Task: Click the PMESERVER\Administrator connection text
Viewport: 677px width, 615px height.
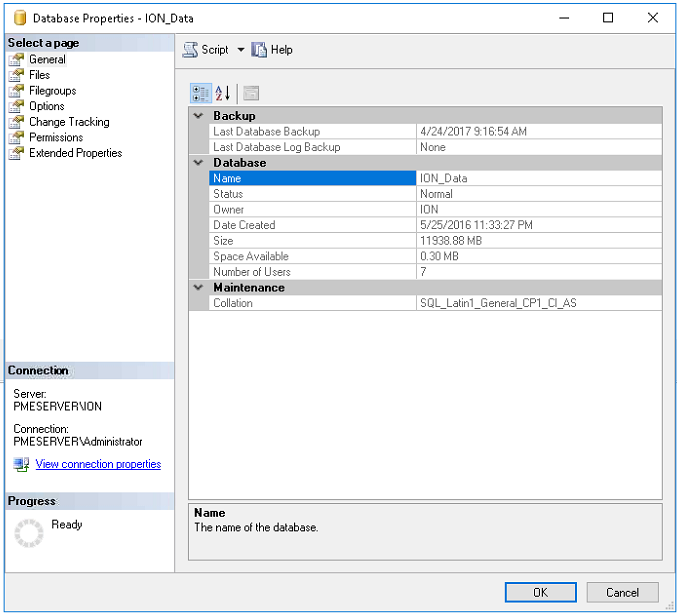Action: tap(78, 441)
